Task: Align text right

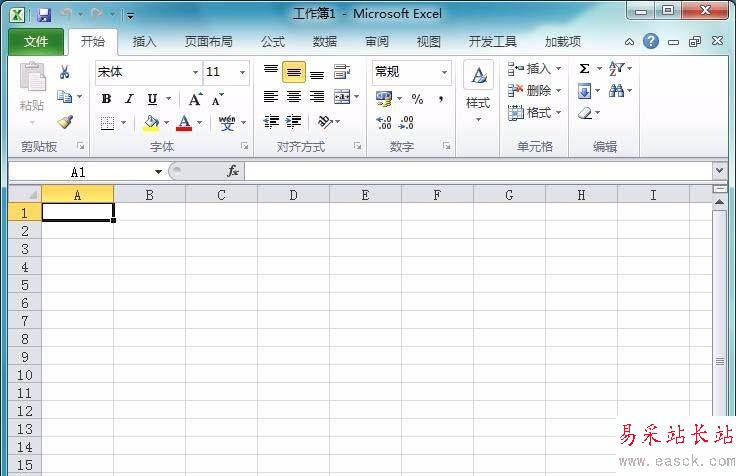Action: pos(317,97)
